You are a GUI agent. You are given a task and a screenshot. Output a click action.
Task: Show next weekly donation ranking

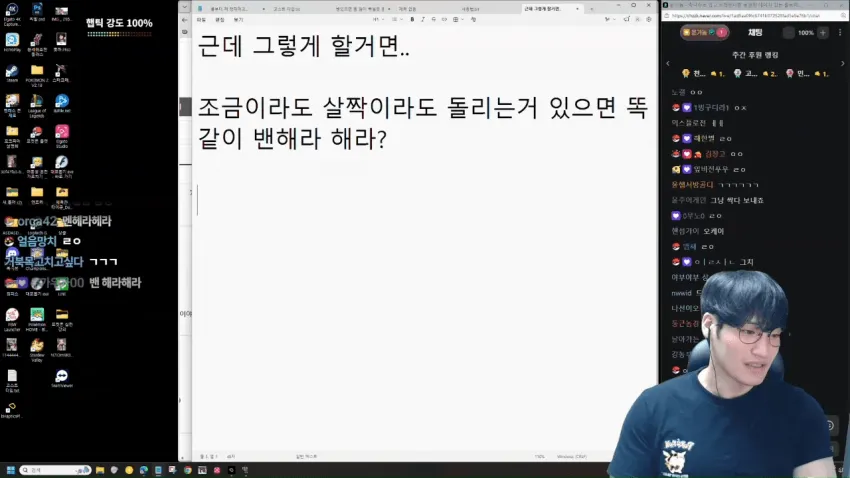click(842, 63)
